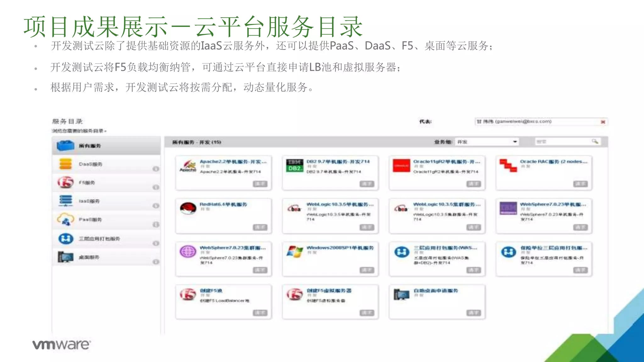Open the IaaS服务 server stack icon
The height and width of the screenshot is (362, 644).
click(x=65, y=201)
